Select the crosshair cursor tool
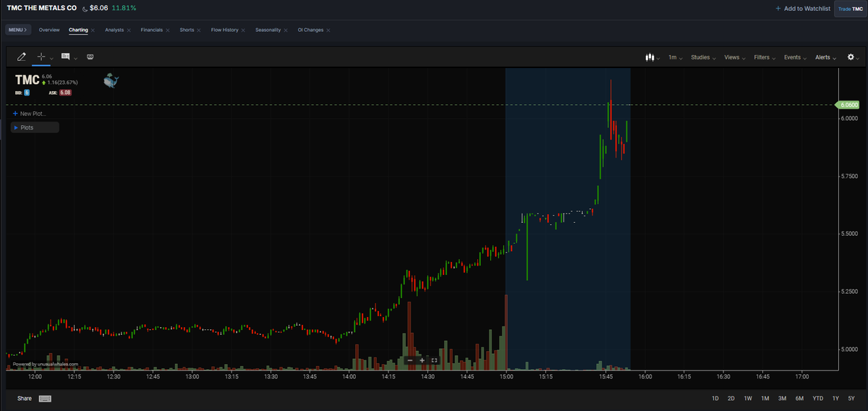 tap(41, 56)
